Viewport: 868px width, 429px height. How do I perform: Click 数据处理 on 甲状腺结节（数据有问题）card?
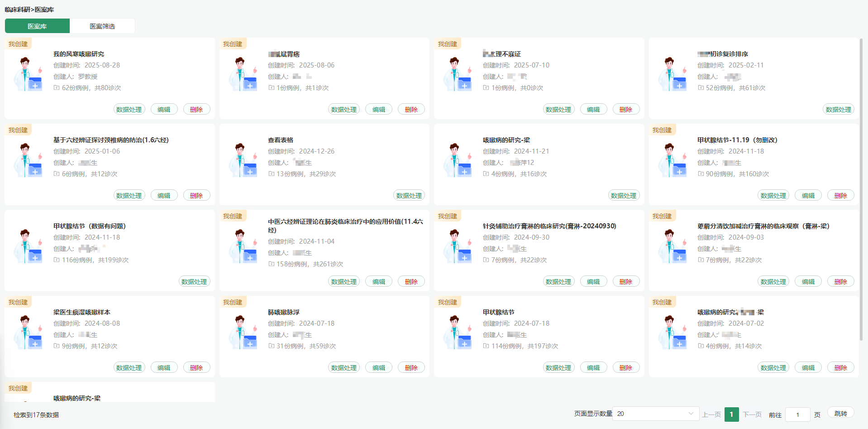click(194, 281)
